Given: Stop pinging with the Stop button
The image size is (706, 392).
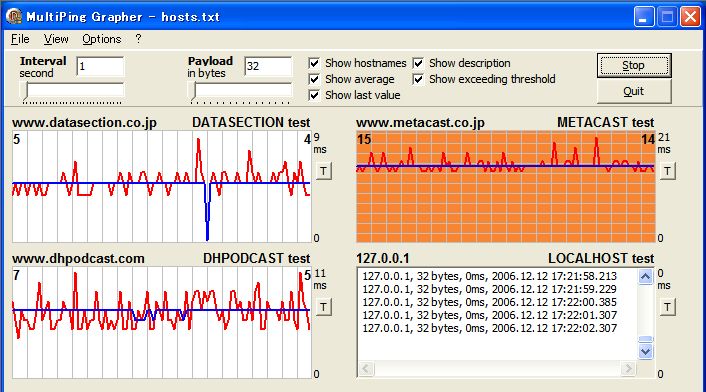Looking at the screenshot, I should click(634, 66).
